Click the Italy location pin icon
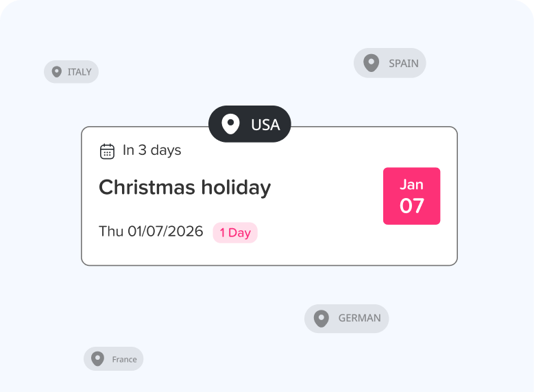534x392 pixels. point(56,71)
